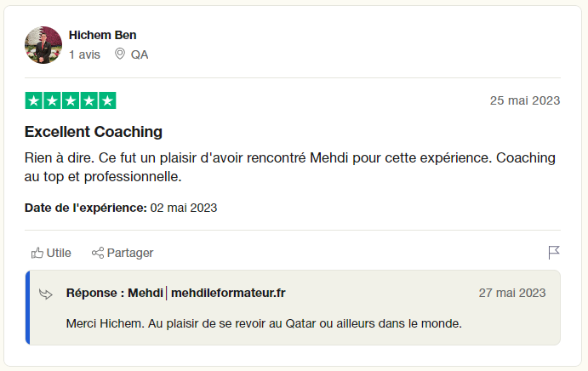
Task: Click the share icon
Action: (x=98, y=253)
